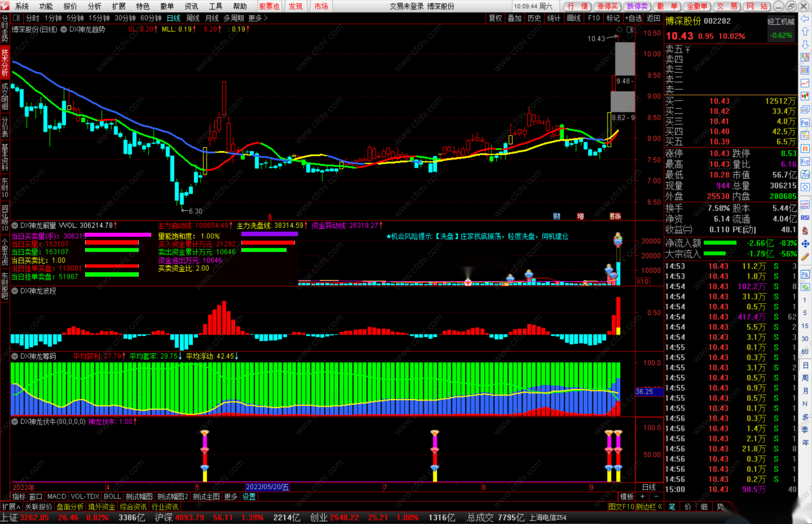The height and width of the screenshot is (524, 812).
Task: Expand DX神龙趋势 indicator dropdown arrow
Action: tap(64, 29)
